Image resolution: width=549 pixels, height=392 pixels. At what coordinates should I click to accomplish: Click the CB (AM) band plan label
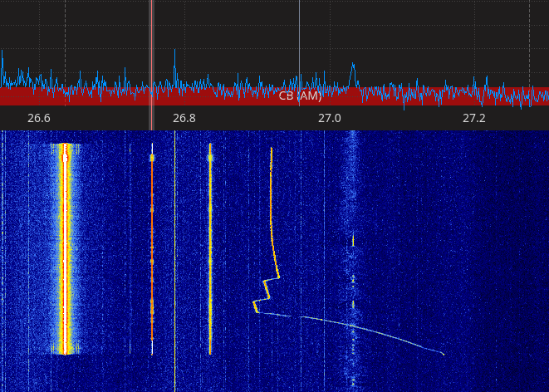[x=300, y=96]
